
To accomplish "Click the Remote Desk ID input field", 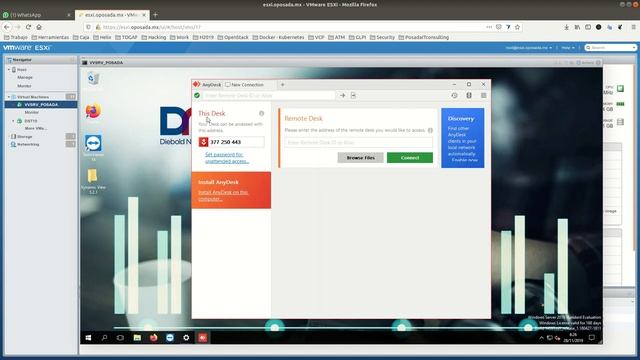I will [358, 142].
